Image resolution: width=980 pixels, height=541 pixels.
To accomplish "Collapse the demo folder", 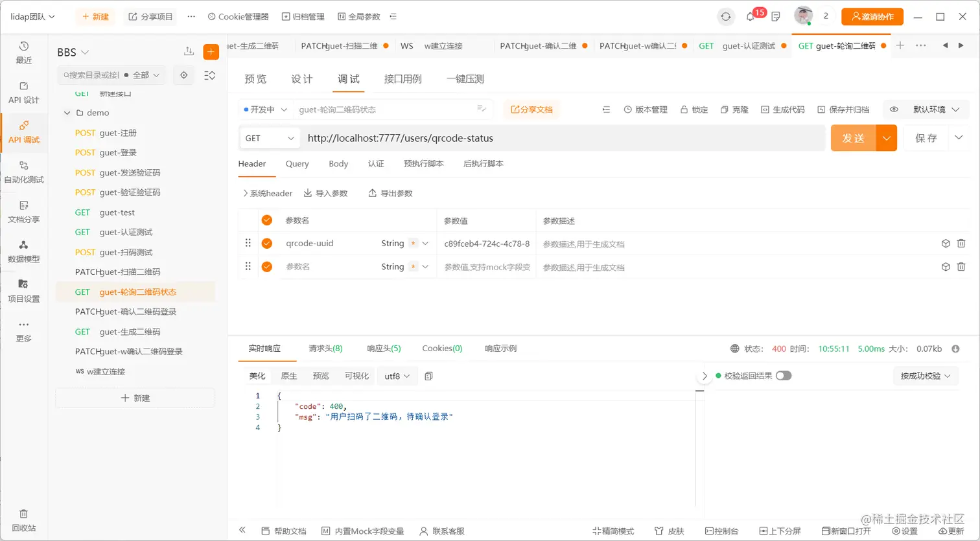I will tap(67, 113).
